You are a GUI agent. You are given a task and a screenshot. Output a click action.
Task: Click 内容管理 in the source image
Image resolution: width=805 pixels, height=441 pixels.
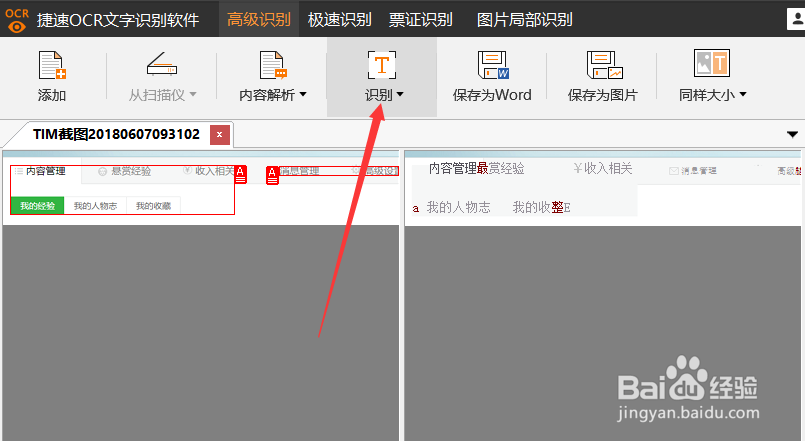pyautogui.click(x=46, y=171)
